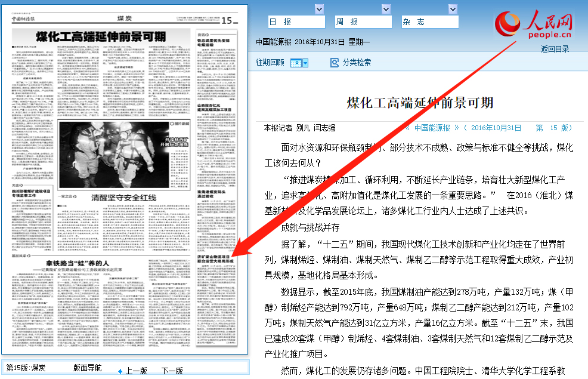Click 煤炭 section title at page top
Screen dimensions: 588x379
[125, 19]
